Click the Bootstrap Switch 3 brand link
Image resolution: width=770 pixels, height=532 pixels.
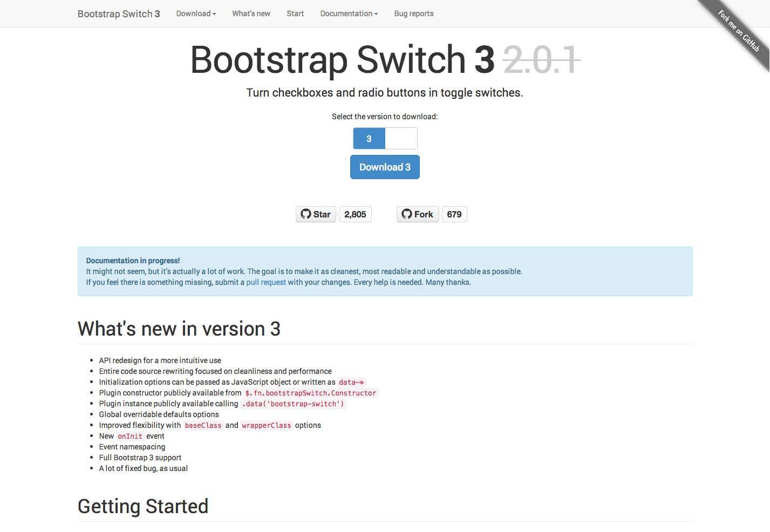point(119,13)
